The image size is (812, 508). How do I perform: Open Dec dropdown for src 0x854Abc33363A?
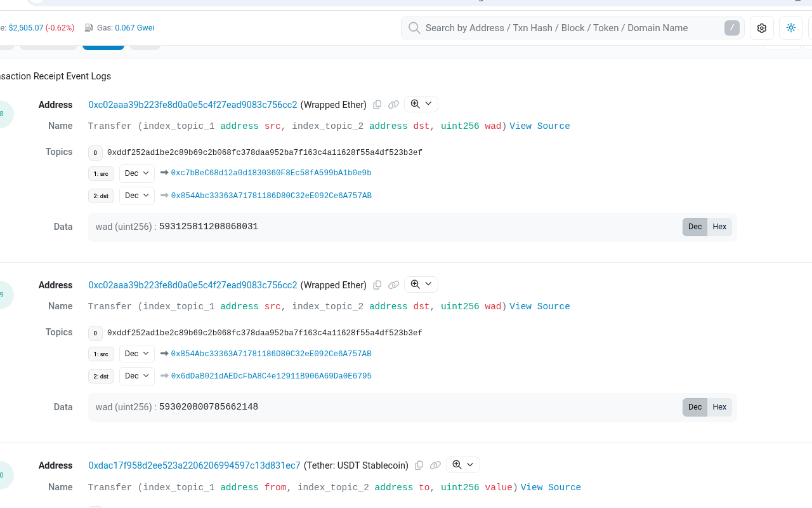point(137,354)
